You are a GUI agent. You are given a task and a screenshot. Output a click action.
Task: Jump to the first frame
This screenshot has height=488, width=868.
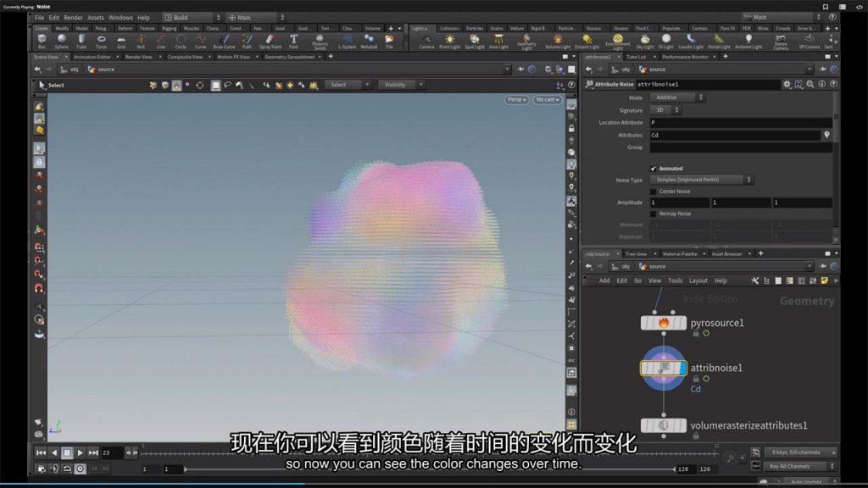coord(41,452)
